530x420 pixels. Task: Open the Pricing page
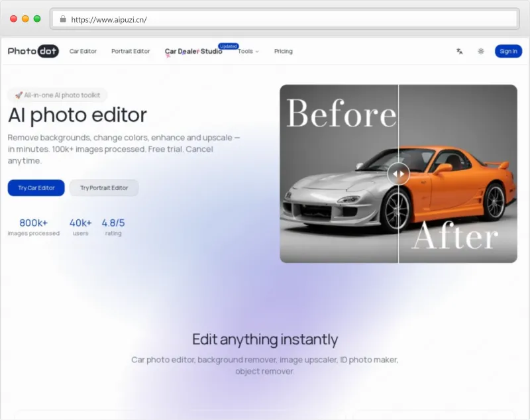click(x=284, y=52)
